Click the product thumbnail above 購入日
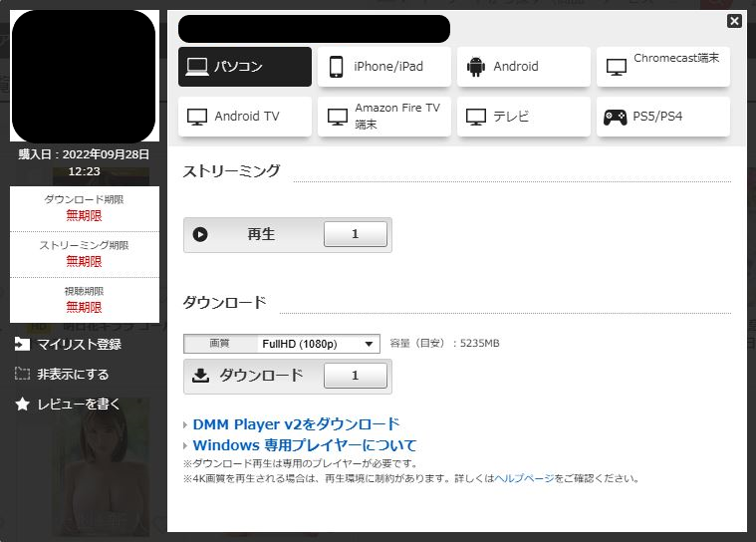Viewport: 756px width, 542px height. click(x=85, y=76)
